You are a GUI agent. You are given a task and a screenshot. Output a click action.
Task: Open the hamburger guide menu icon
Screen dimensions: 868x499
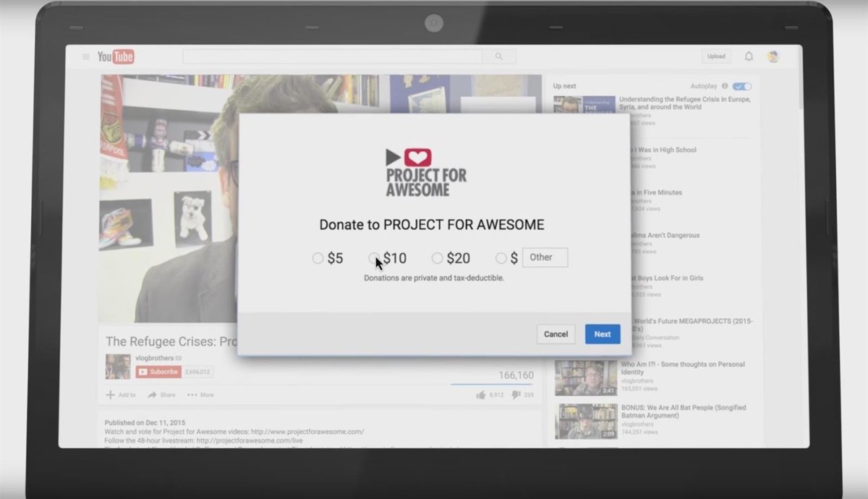coord(86,57)
